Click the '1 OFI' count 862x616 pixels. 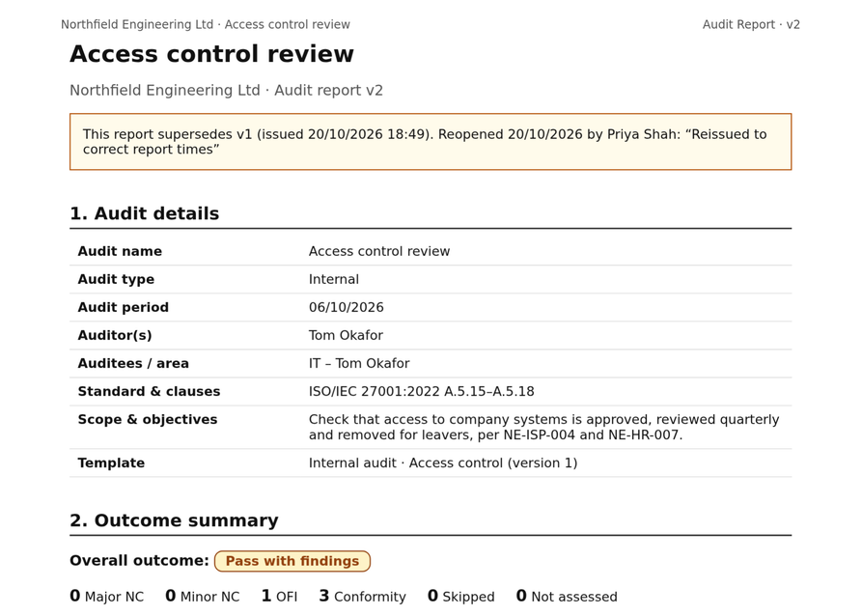(279, 596)
